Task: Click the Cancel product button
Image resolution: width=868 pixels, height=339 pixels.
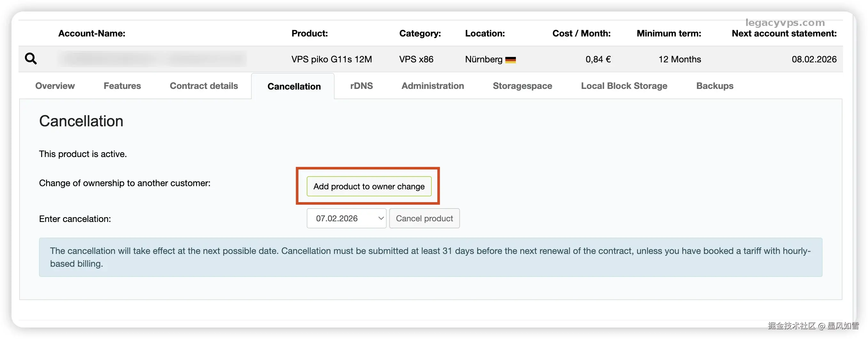Action: pos(424,218)
